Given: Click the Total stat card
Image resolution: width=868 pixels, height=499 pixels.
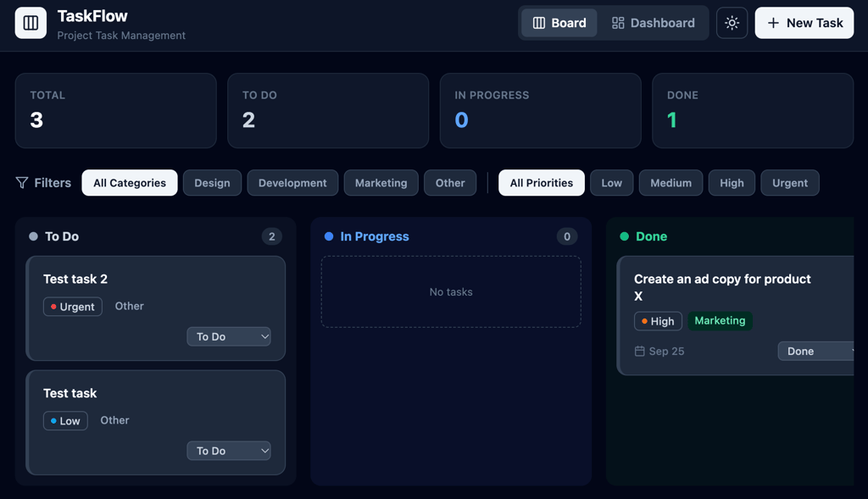Looking at the screenshot, I should pyautogui.click(x=115, y=111).
